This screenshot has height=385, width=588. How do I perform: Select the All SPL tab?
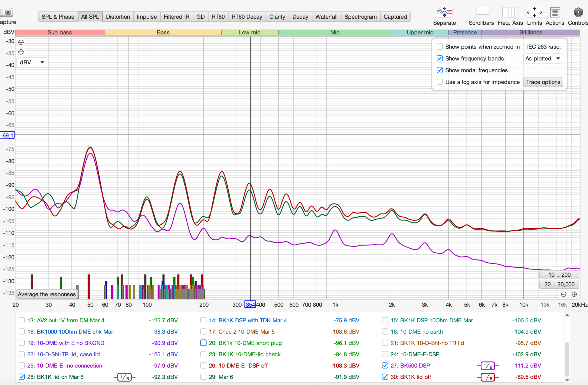coord(90,17)
